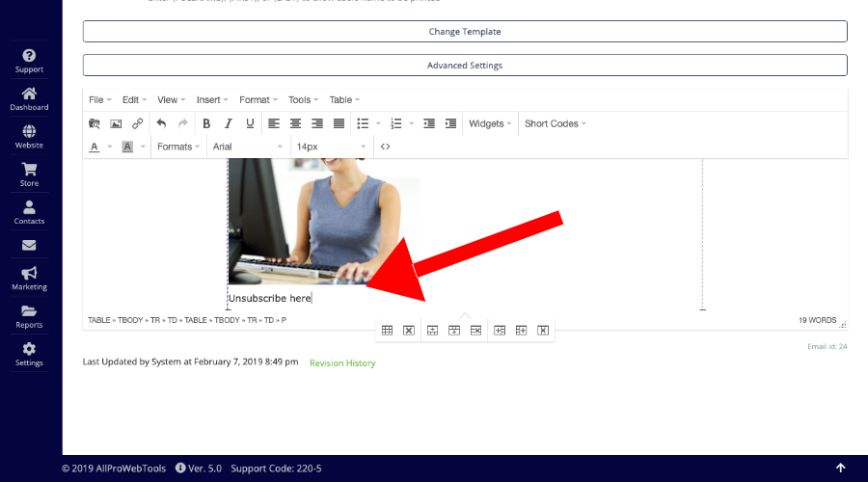Toggle bold formatting in editor toolbar
The image size is (868, 482).
click(206, 123)
